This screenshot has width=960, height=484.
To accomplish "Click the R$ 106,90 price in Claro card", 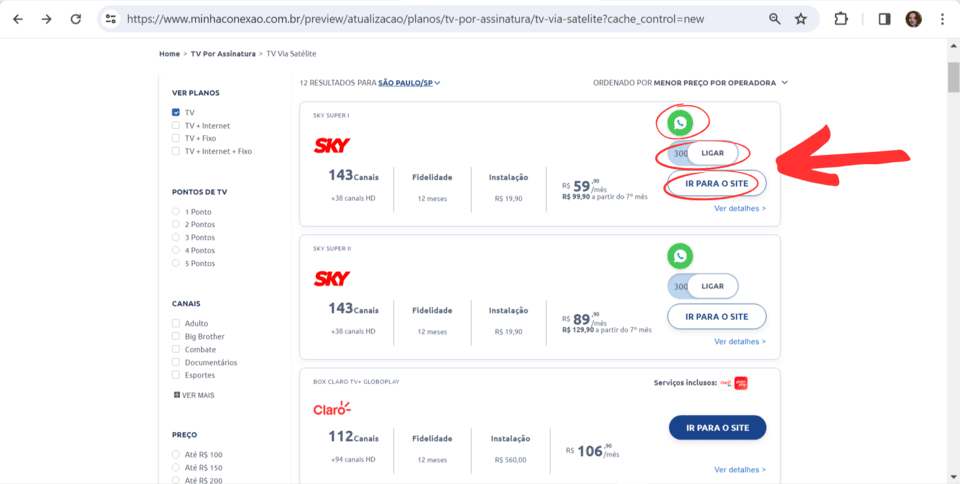I will (x=593, y=451).
